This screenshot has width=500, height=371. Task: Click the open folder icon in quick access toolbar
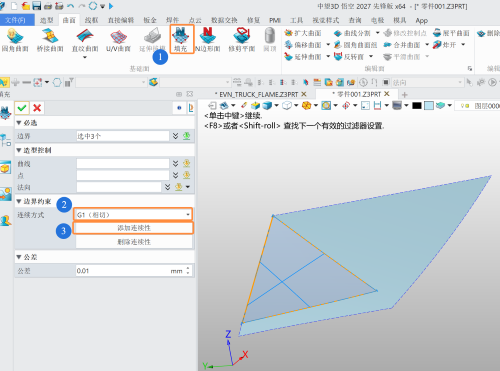25,6
